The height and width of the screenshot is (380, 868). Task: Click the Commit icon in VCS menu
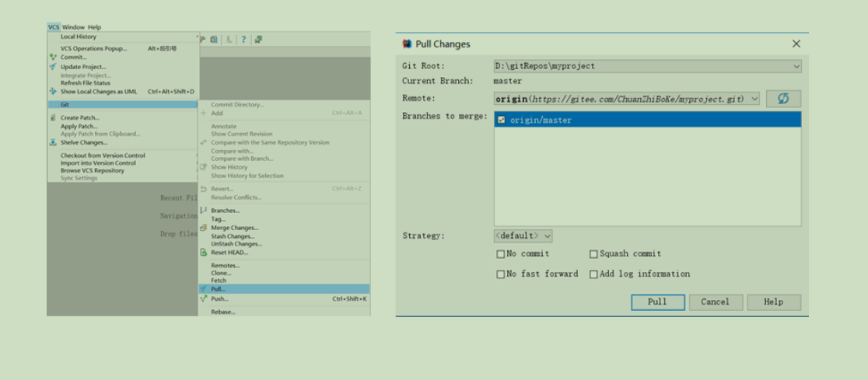(53, 57)
